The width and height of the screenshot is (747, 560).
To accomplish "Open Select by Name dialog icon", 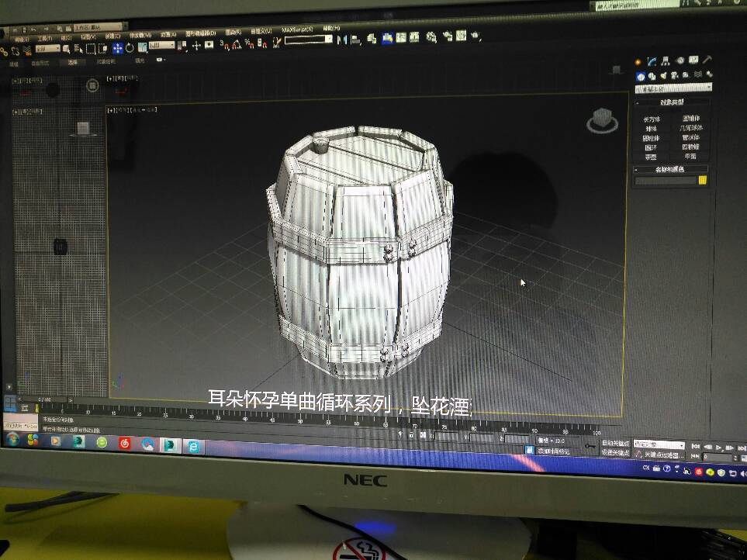I will click(x=78, y=48).
